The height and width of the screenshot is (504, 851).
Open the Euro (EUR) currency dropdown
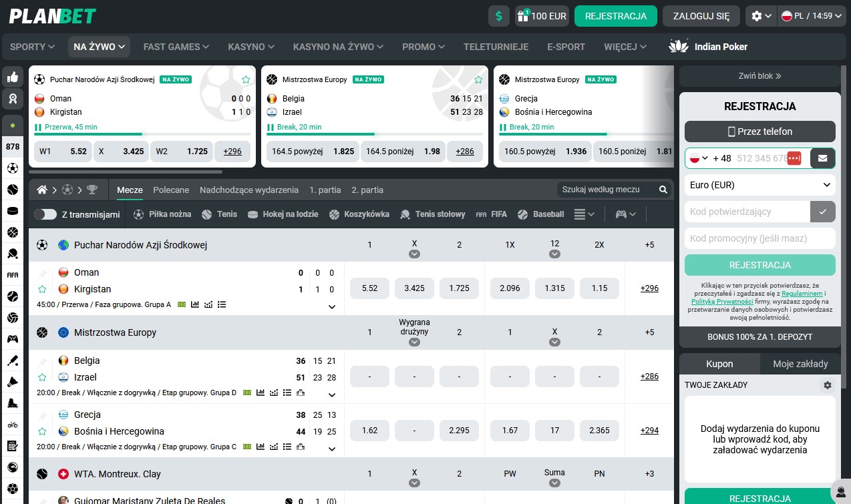pyautogui.click(x=759, y=185)
